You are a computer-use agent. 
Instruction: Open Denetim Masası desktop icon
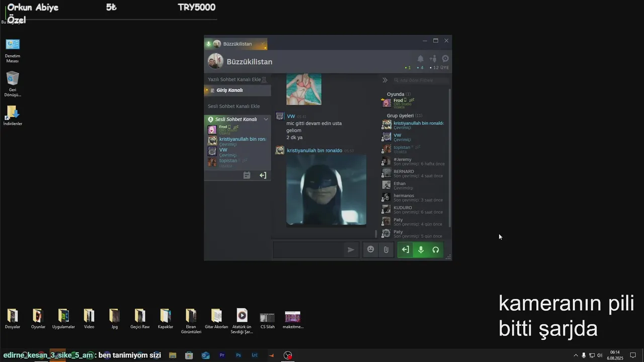pyautogui.click(x=13, y=50)
